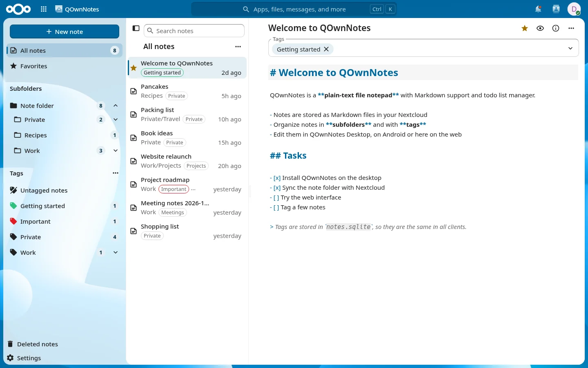The width and height of the screenshot is (588, 368).
Task: Filter by the Getting started tag
Action: [x=64, y=206]
